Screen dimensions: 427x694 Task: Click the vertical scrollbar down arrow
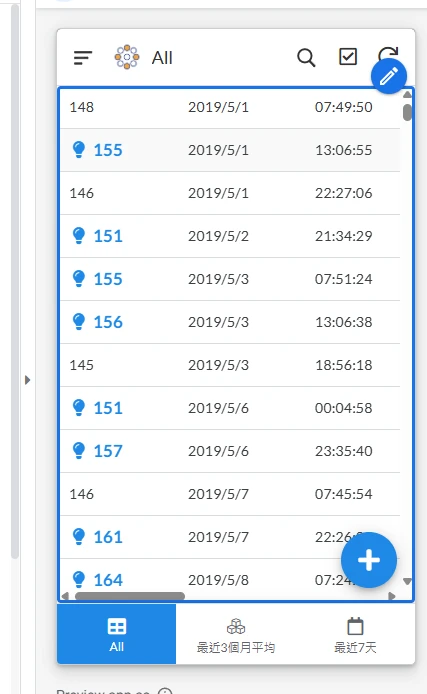408,581
